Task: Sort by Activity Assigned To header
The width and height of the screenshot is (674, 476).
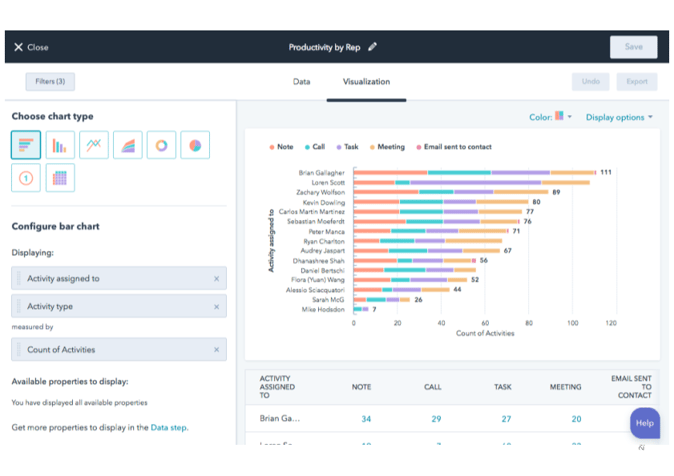Action: point(277,387)
